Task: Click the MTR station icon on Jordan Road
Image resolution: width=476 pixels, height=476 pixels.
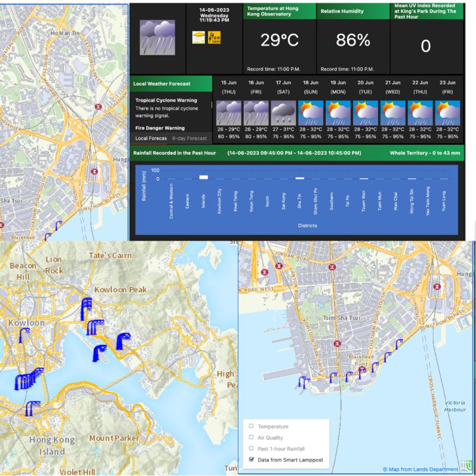Action: tap(332, 267)
